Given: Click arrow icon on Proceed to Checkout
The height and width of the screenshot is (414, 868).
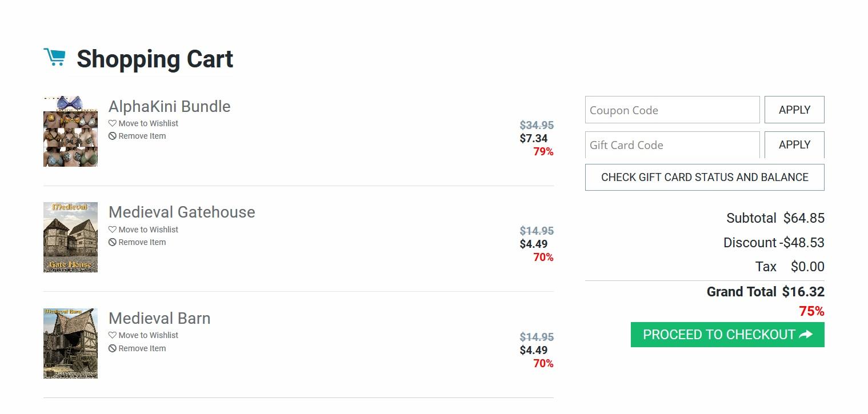Looking at the screenshot, I should [806, 335].
